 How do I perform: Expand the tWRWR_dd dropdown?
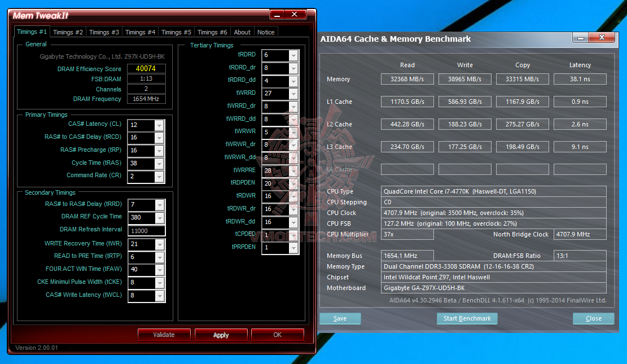(293, 157)
